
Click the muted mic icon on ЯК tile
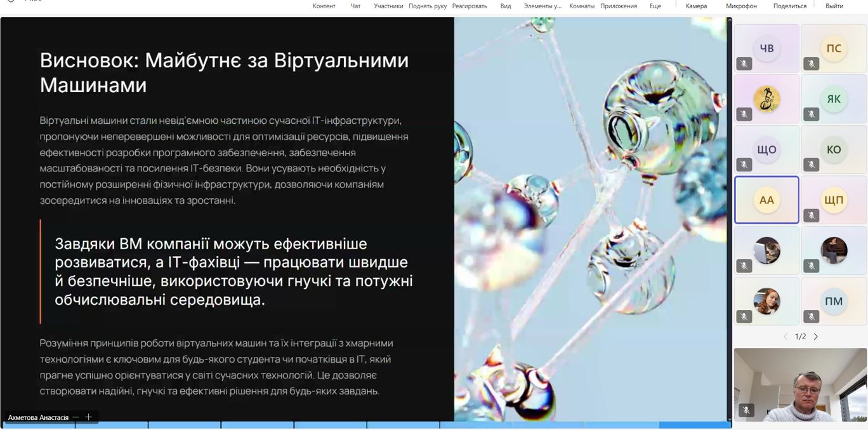811,114
